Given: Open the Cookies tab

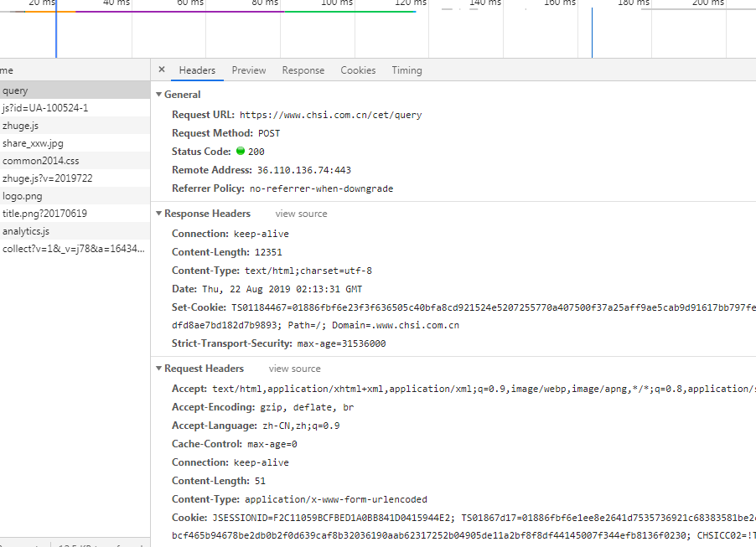Looking at the screenshot, I should pyautogui.click(x=358, y=70).
